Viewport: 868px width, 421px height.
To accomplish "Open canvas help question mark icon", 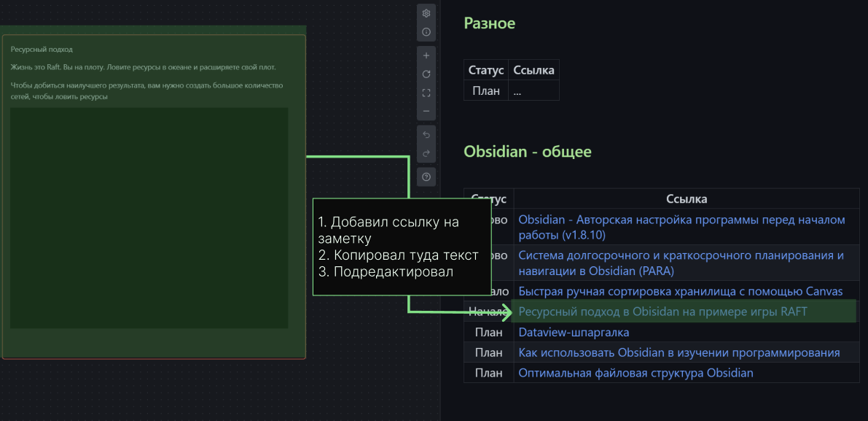I will [426, 177].
